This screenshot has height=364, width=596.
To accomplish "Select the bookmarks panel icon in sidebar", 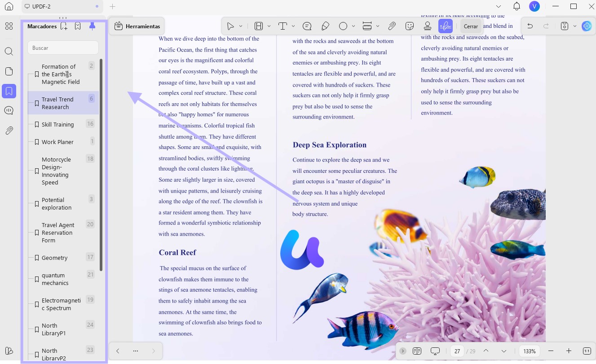I will (9, 91).
